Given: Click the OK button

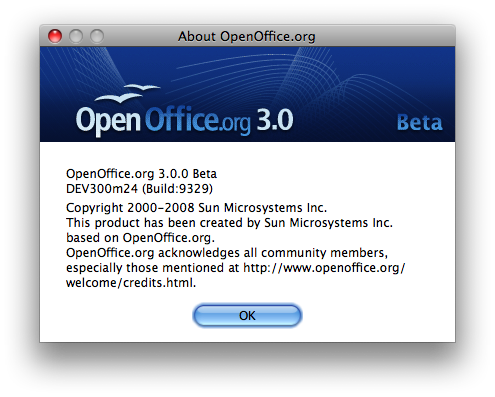Looking at the screenshot, I should pos(247,315).
